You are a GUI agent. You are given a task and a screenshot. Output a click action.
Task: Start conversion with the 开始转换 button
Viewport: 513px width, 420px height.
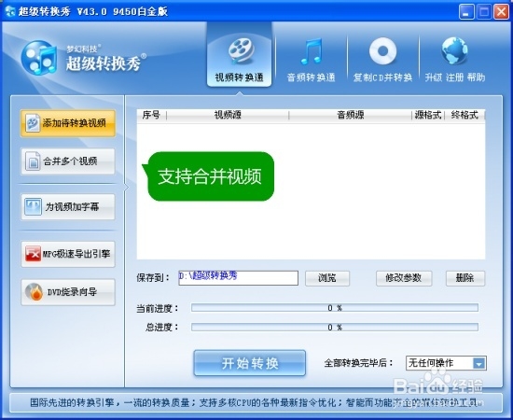250,363
